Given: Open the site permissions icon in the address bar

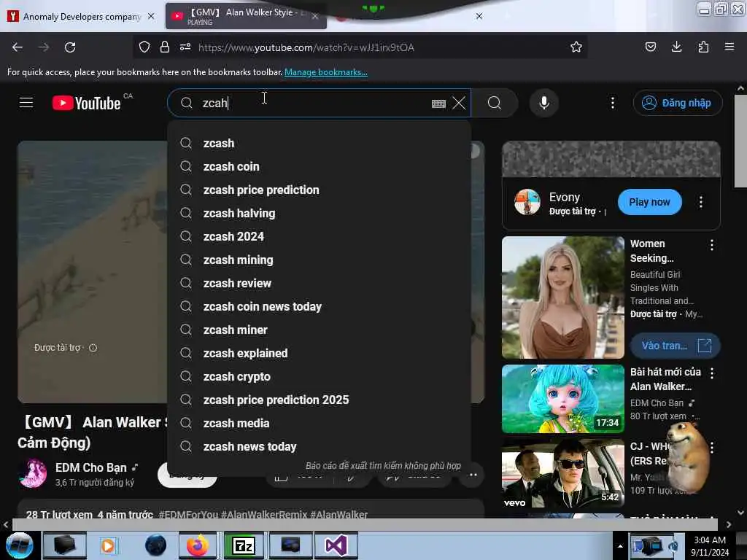Looking at the screenshot, I should 185,47.
